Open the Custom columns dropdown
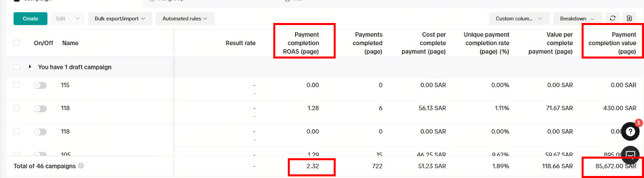This screenshot has width=644, height=178. point(518,19)
